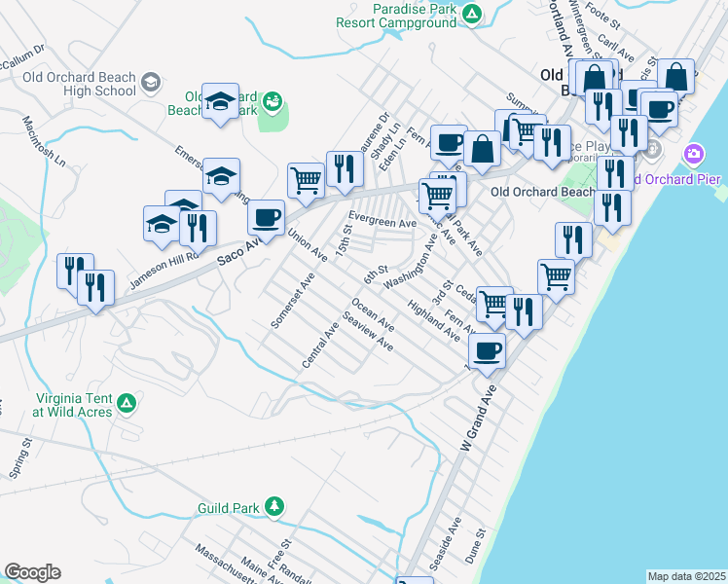
Task: Select the Washington Ave label
Action: click(x=411, y=261)
